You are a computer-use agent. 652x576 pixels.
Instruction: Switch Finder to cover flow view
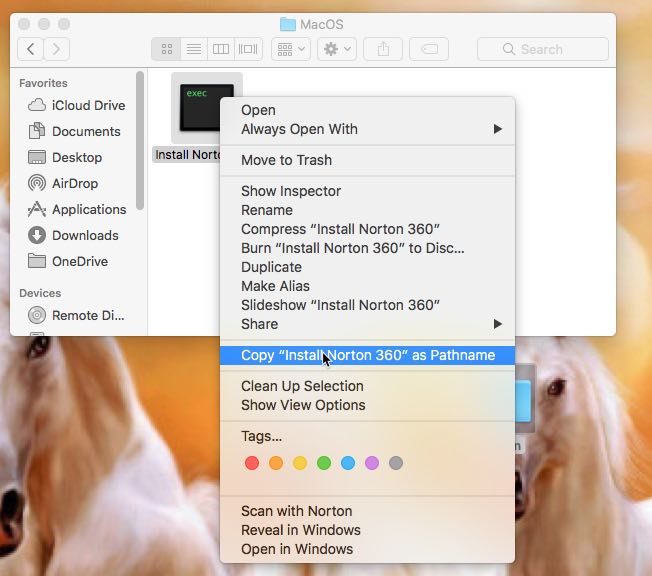click(x=248, y=49)
